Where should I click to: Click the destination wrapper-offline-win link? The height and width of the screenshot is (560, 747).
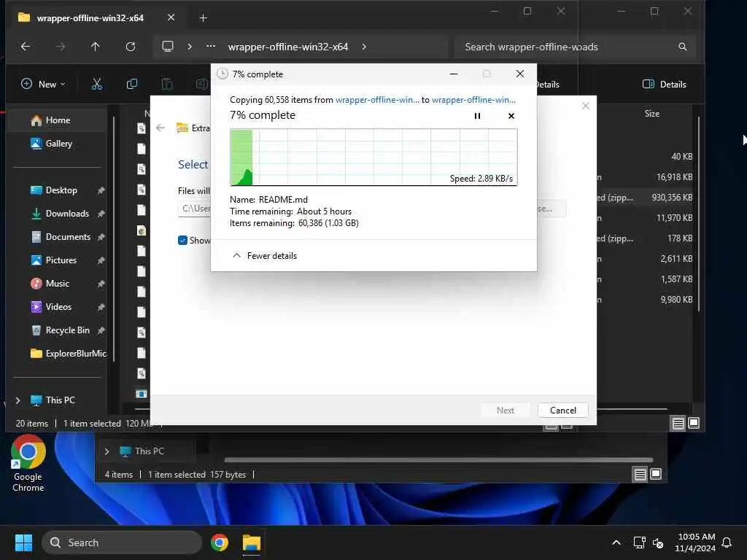[x=473, y=100]
